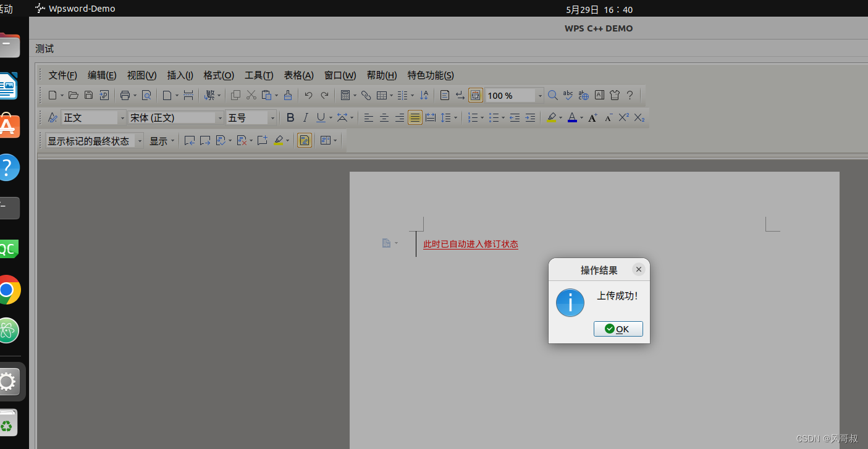This screenshot has height=449, width=868.
Task: Insert a hyperlink via the chain icon
Action: pyautogui.click(x=366, y=95)
